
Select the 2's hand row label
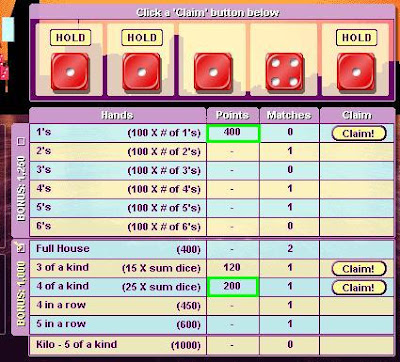(x=44, y=151)
